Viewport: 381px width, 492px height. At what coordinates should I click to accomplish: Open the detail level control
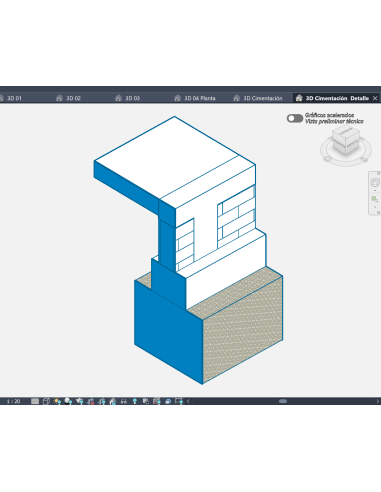(x=35, y=401)
